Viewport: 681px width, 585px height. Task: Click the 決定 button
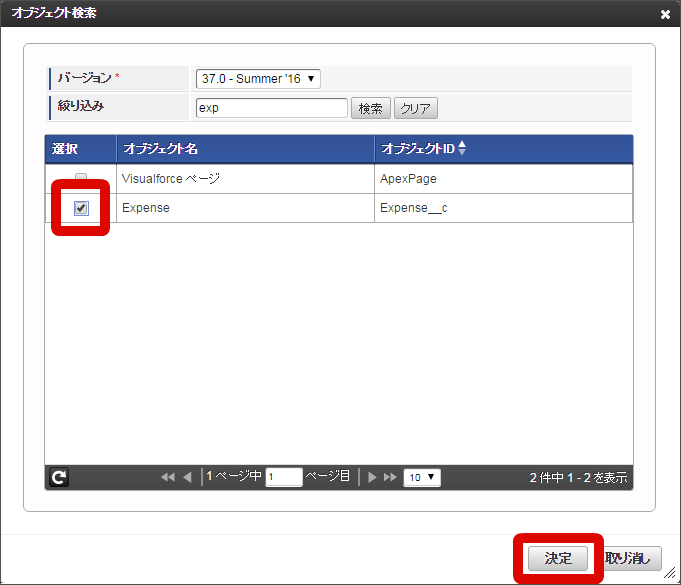pos(558,558)
